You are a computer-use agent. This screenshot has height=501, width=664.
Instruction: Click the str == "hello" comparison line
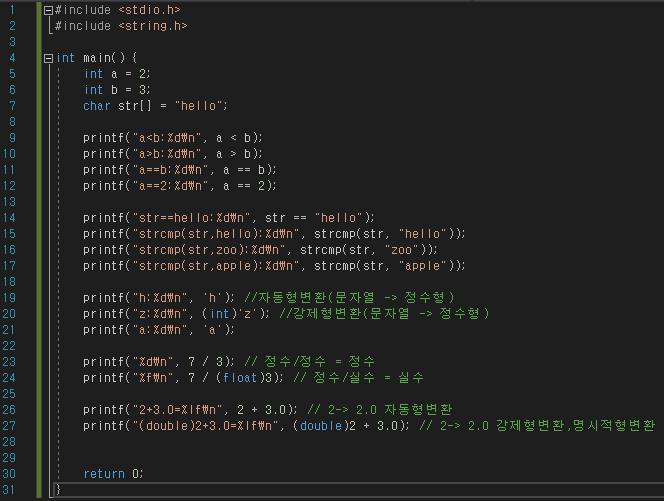tap(229, 218)
